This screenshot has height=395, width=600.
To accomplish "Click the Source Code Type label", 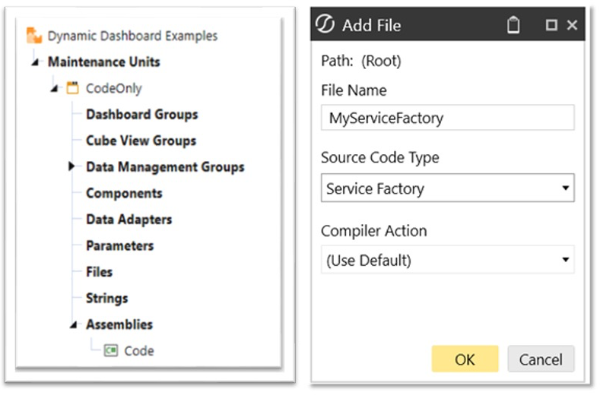I will pyautogui.click(x=380, y=157).
